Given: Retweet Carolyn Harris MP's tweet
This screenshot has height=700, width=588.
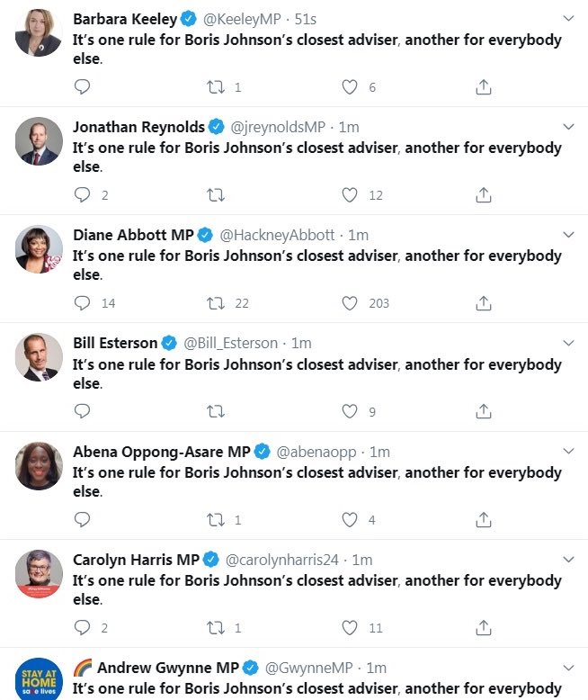Looking at the screenshot, I should coord(216,627).
